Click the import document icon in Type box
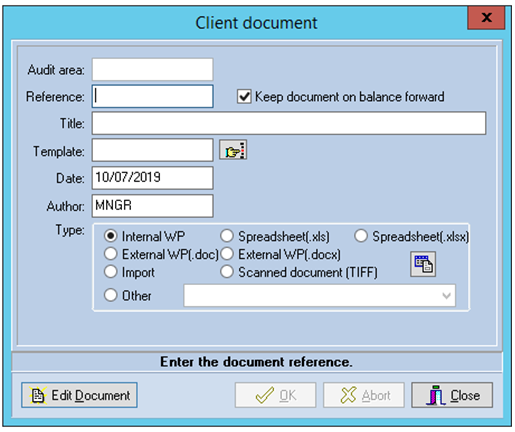The width and height of the screenshot is (515, 432). 423,264
